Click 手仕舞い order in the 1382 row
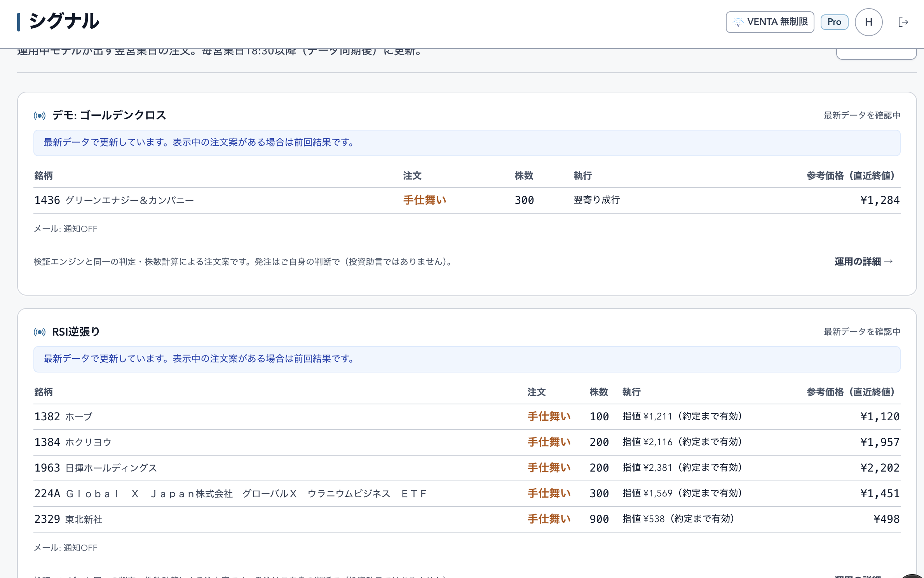 click(549, 416)
